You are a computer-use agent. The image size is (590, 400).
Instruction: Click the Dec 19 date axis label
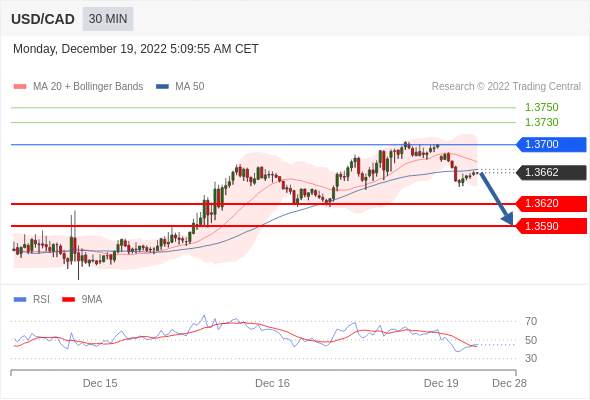tap(441, 383)
